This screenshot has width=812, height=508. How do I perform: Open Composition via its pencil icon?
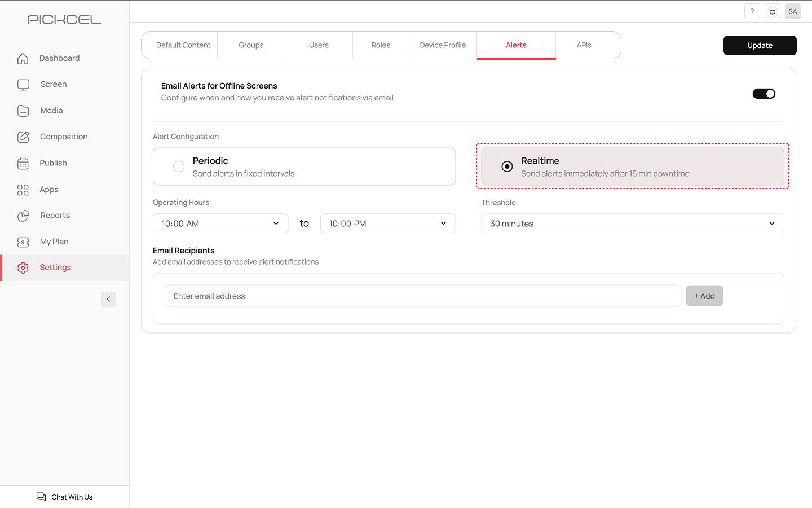(x=23, y=137)
